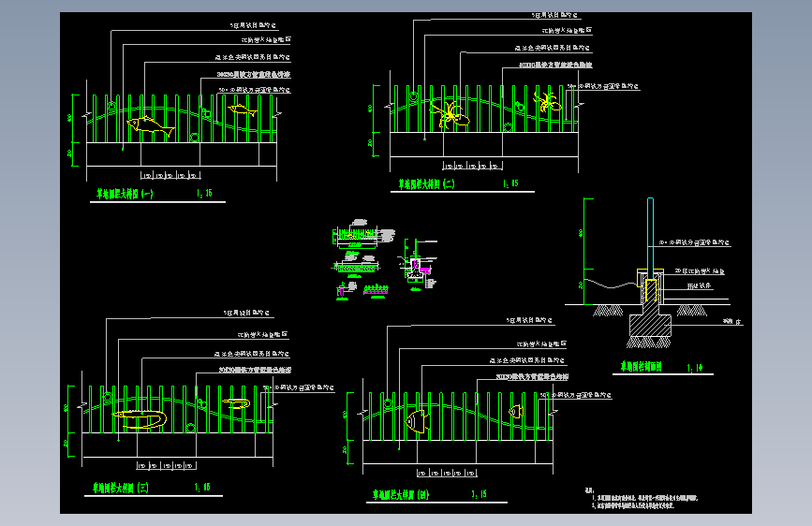Click the 400 height dimension in fence drawing (一)

70,118
